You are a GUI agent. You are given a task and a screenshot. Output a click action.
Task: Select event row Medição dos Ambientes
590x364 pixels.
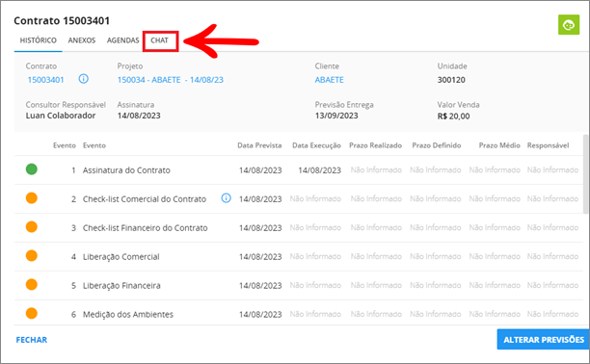pyautogui.click(x=299, y=313)
